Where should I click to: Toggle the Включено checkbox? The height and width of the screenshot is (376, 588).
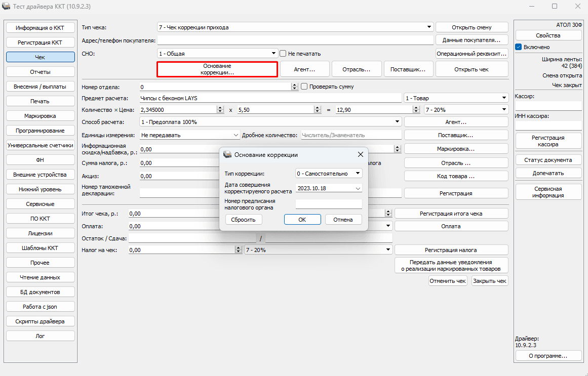(519, 47)
